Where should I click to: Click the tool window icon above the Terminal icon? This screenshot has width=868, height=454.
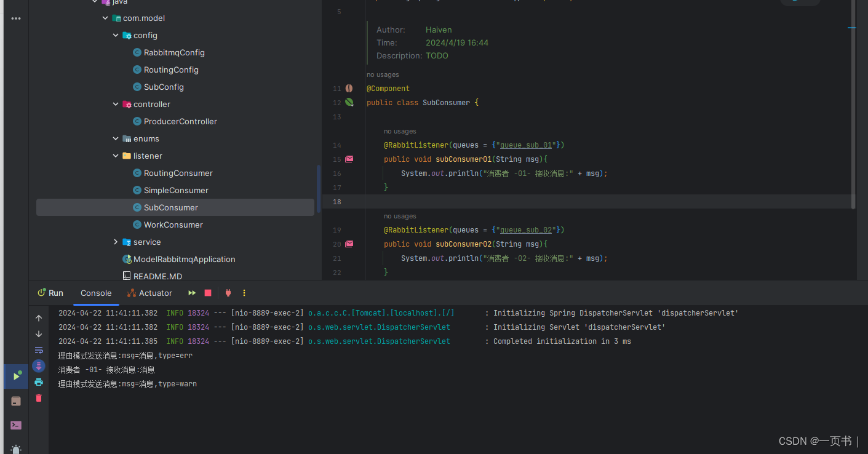pos(16,401)
